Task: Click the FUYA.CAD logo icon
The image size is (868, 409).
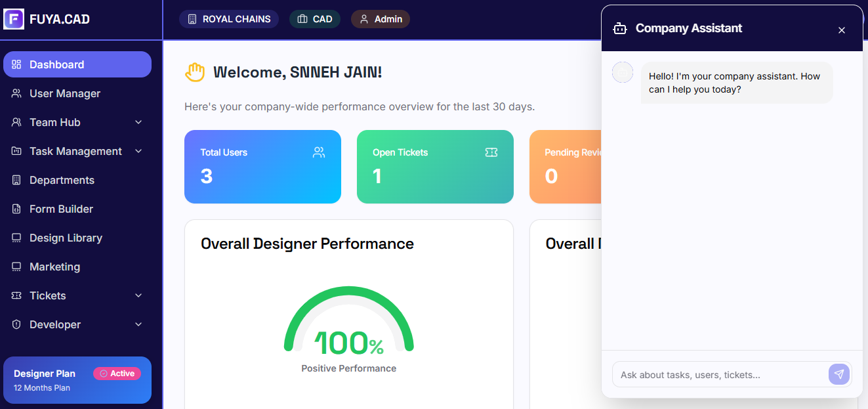Action: coord(14,19)
